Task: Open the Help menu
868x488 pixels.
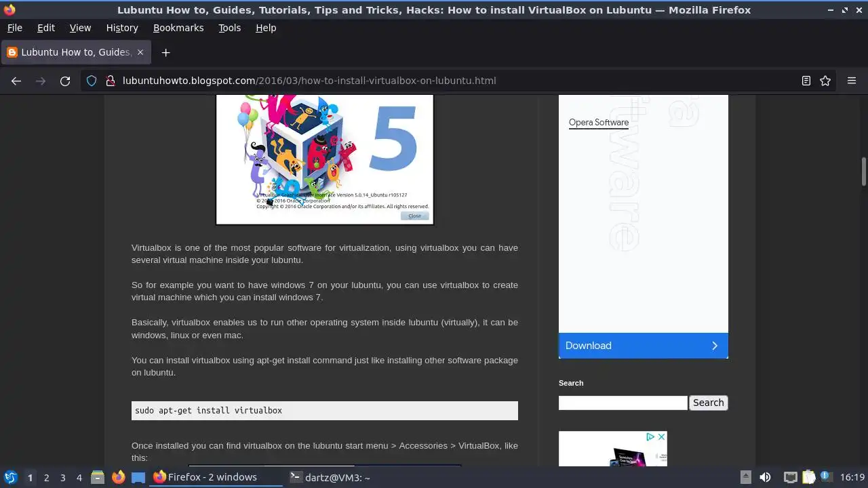Action: 266,28
